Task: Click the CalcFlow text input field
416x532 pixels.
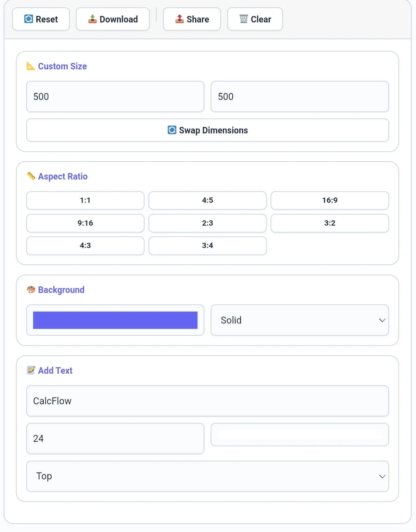Action: click(x=207, y=401)
